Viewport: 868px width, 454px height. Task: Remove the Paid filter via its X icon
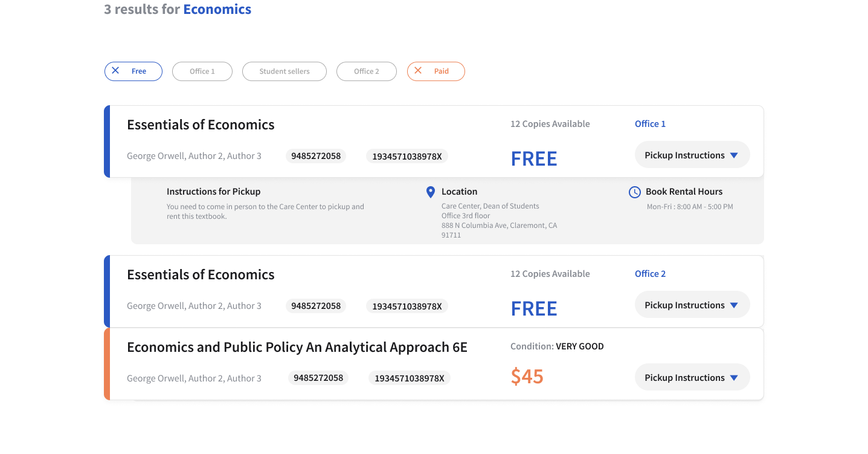point(418,71)
